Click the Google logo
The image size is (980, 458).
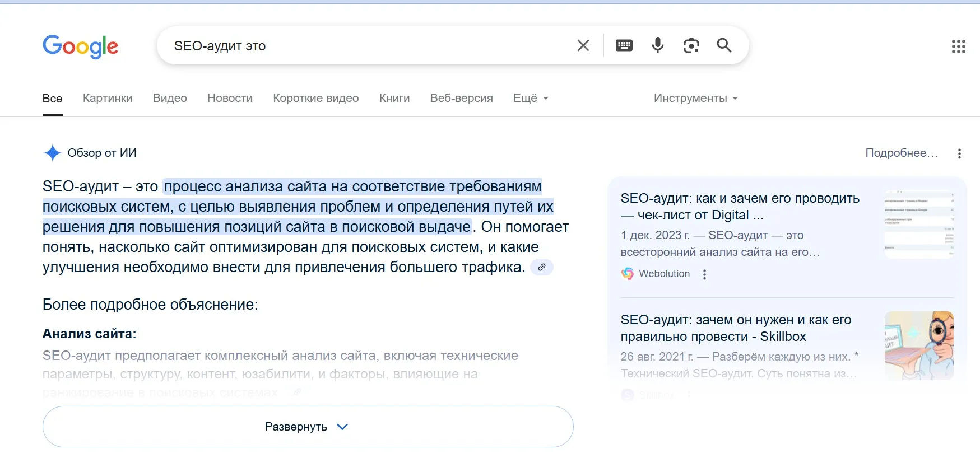81,46
